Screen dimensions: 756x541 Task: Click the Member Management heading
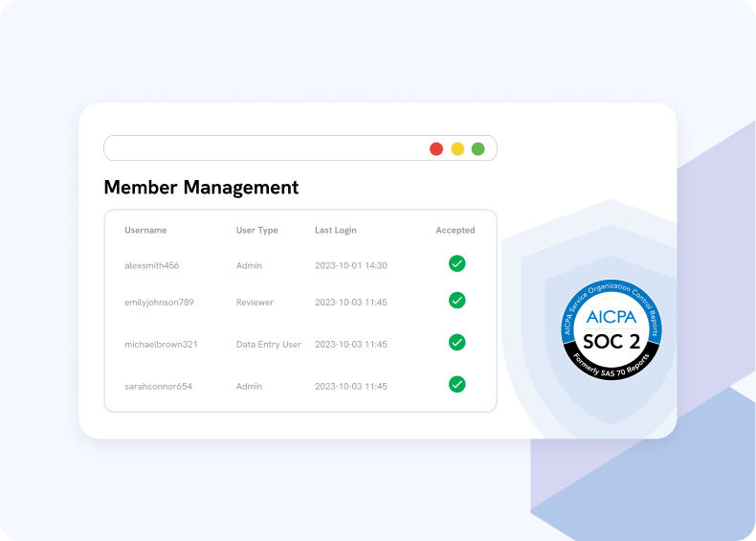point(201,188)
